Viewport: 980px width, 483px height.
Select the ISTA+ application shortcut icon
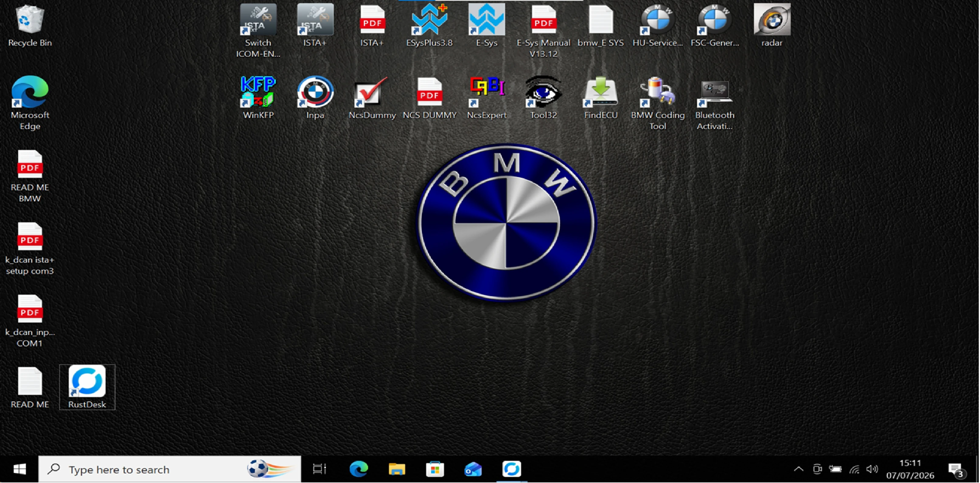pyautogui.click(x=315, y=26)
